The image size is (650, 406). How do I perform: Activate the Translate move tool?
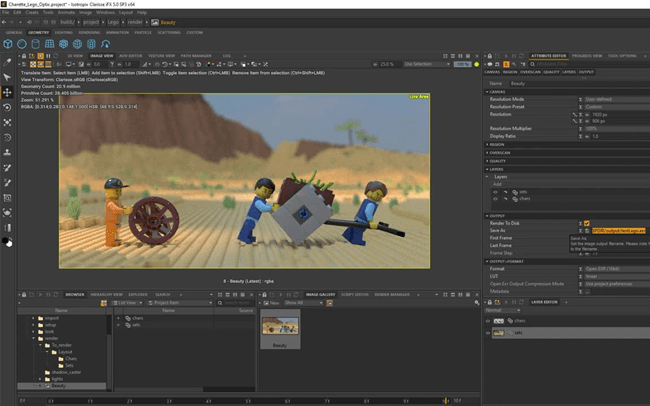point(8,92)
